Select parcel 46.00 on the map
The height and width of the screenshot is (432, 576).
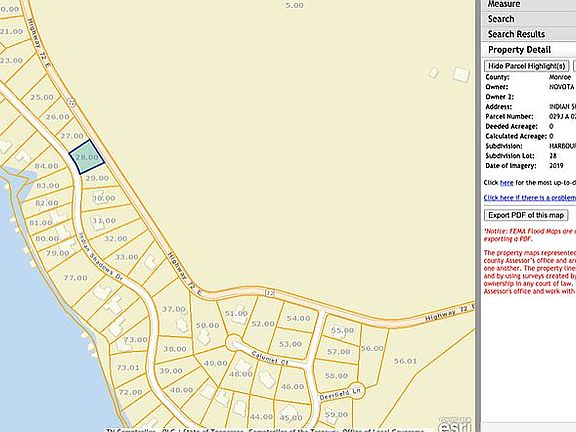coord(292,387)
